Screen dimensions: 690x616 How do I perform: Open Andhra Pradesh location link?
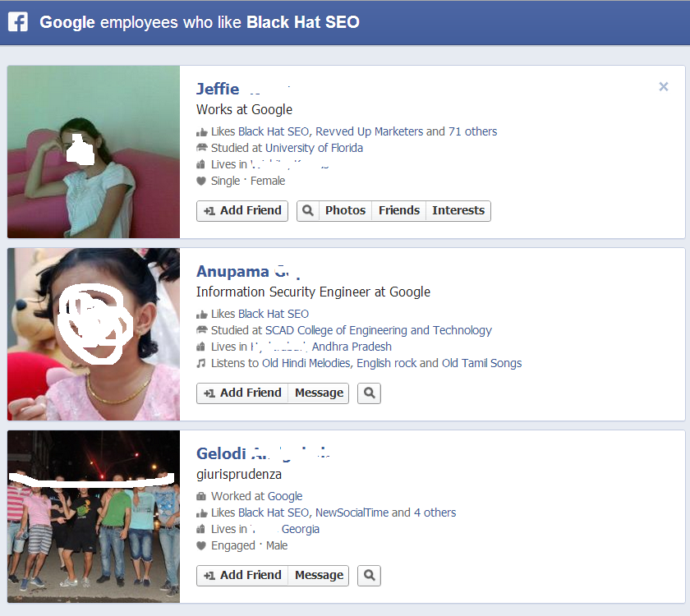[352, 347]
